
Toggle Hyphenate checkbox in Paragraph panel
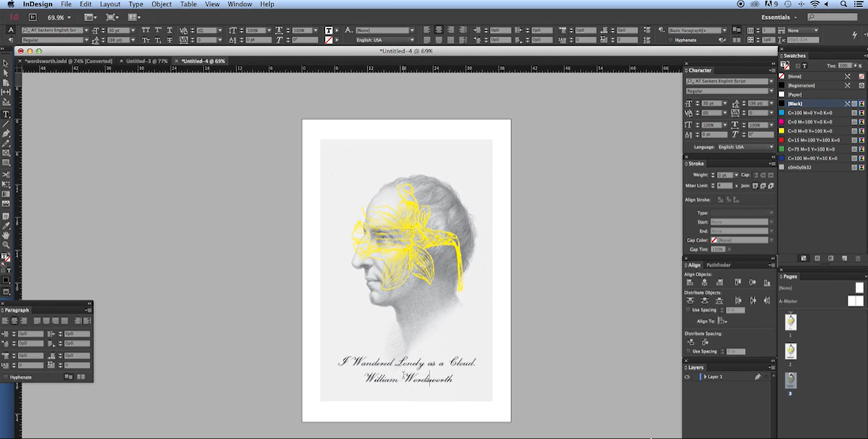pos(6,377)
